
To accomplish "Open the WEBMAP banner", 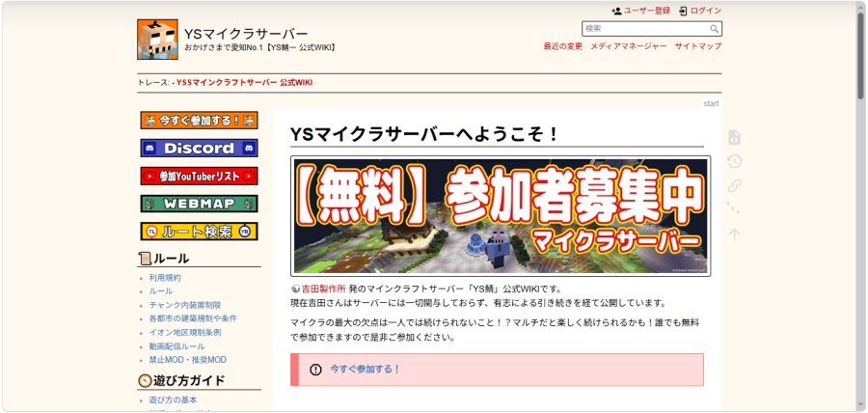I will [200, 204].
